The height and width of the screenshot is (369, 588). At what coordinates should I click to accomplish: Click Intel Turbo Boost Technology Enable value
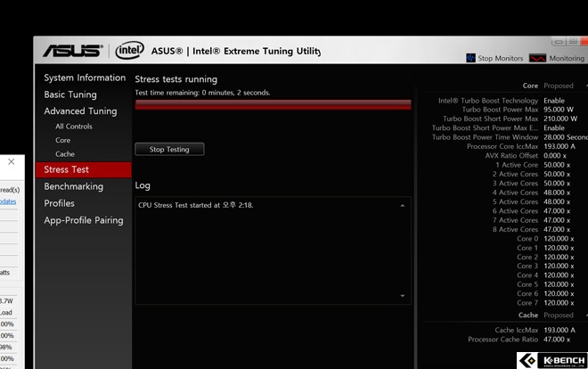554,101
